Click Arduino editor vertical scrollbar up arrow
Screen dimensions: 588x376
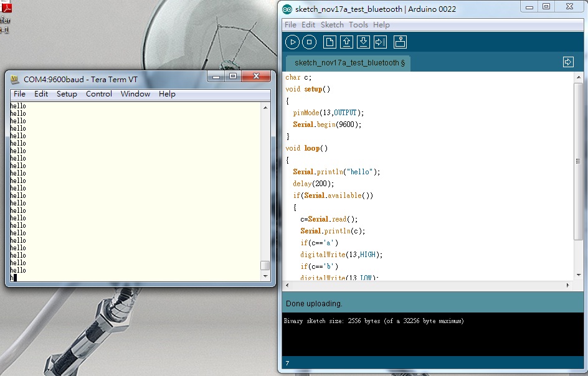point(579,77)
